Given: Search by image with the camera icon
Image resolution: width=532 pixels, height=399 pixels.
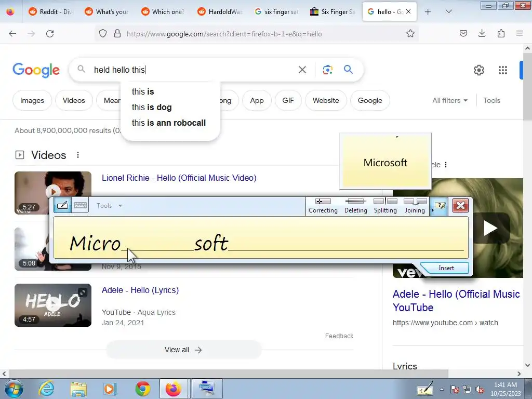Looking at the screenshot, I should click(327, 70).
